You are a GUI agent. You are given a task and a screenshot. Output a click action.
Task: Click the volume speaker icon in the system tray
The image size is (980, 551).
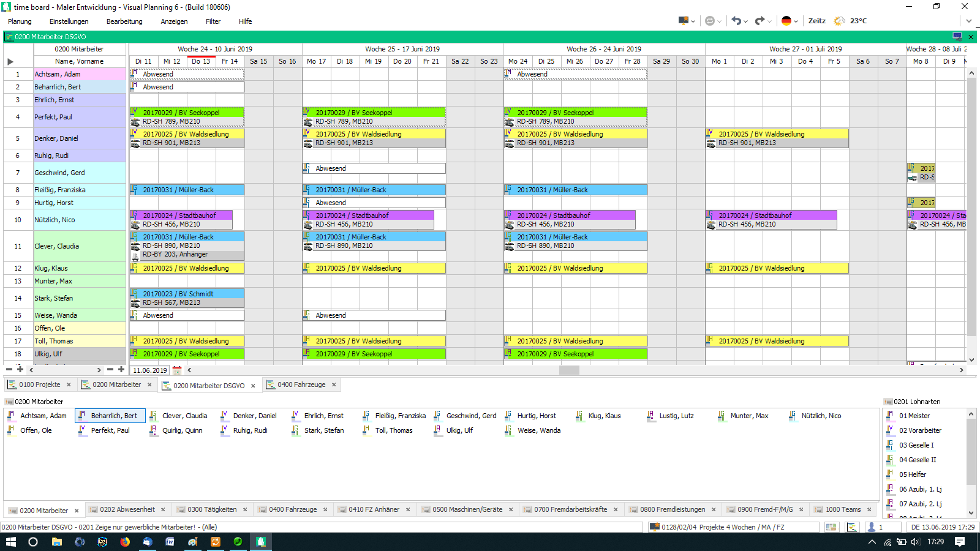tap(916, 542)
